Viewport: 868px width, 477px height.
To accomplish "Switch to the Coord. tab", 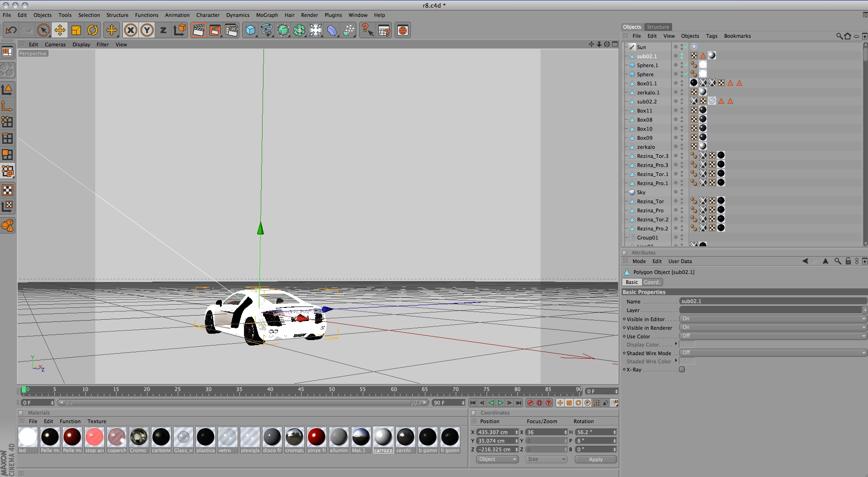I will (x=652, y=282).
